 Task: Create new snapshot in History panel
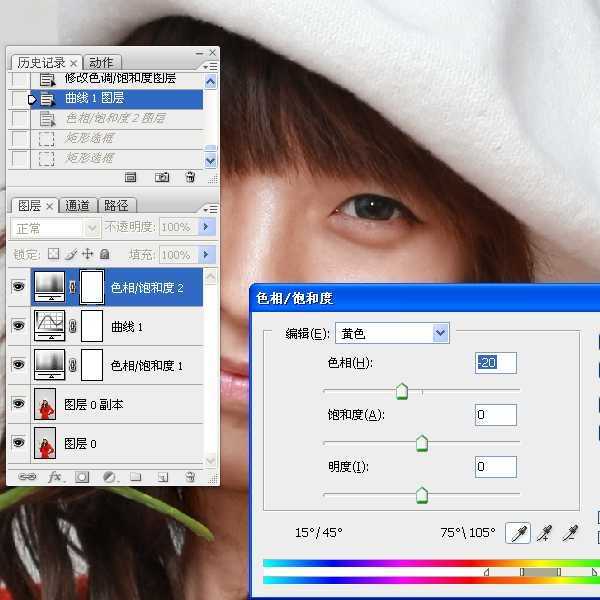[x=161, y=177]
